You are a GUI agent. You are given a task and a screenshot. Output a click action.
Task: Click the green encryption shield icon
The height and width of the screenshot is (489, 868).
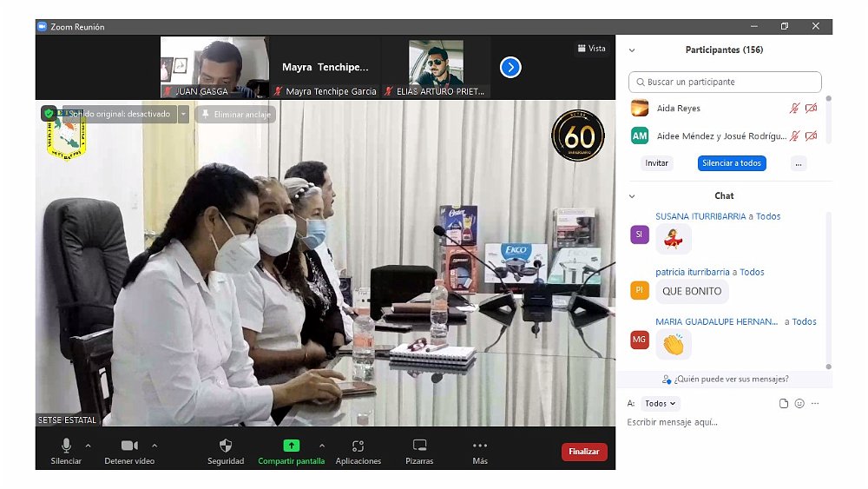[x=49, y=114]
